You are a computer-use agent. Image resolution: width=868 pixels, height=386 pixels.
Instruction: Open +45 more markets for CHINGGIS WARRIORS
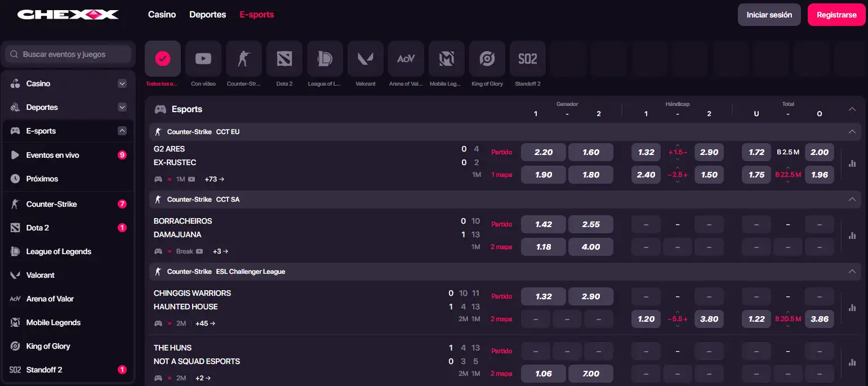205,323
